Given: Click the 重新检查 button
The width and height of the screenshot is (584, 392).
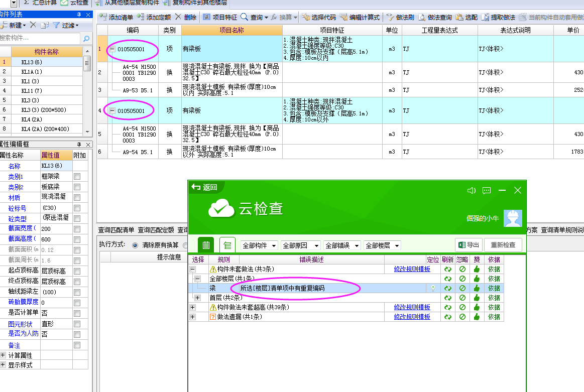Looking at the screenshot, I should [503, 244].
